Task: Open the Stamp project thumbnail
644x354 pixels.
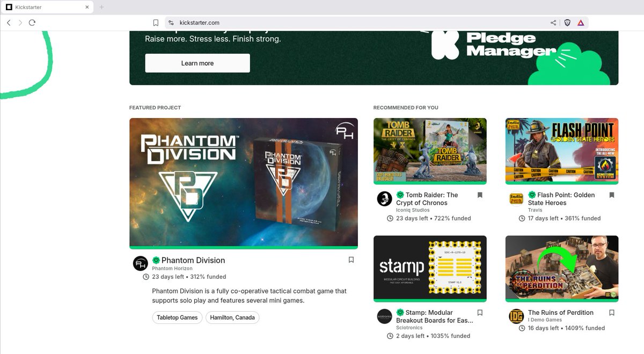Action: point(430,268)
